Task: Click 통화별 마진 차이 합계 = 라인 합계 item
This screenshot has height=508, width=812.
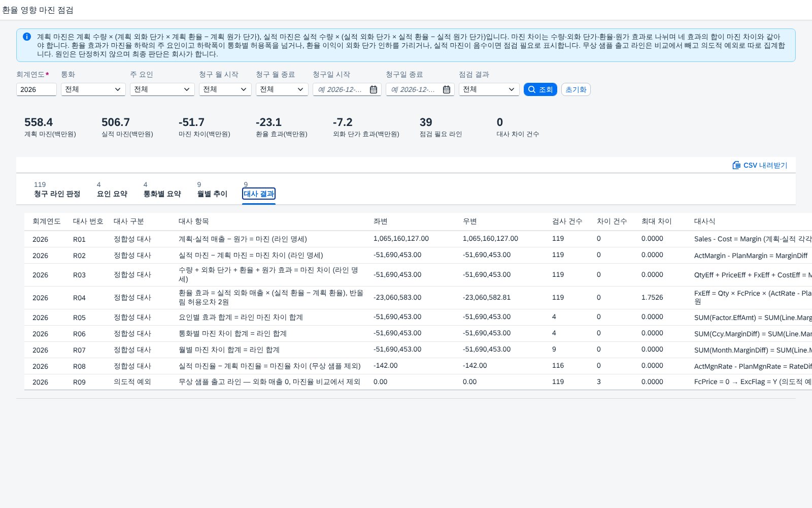Action: (x=232, y=334)
